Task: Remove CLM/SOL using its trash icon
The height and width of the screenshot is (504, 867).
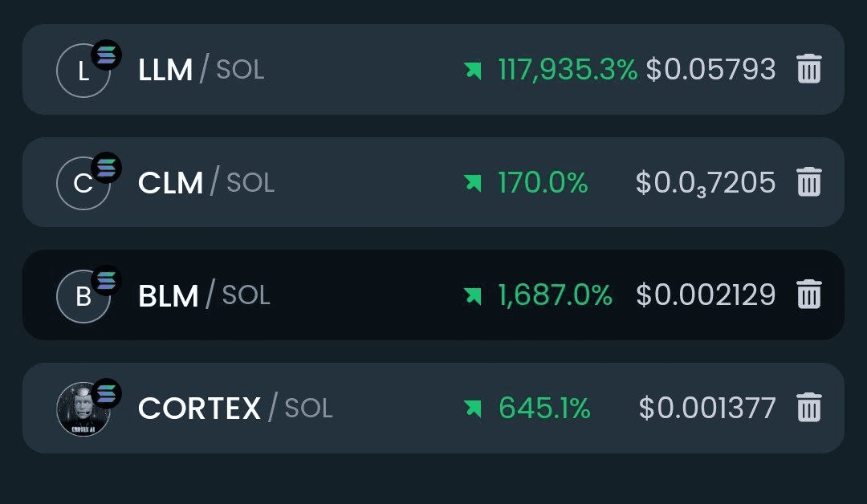Action: [809, 182]
